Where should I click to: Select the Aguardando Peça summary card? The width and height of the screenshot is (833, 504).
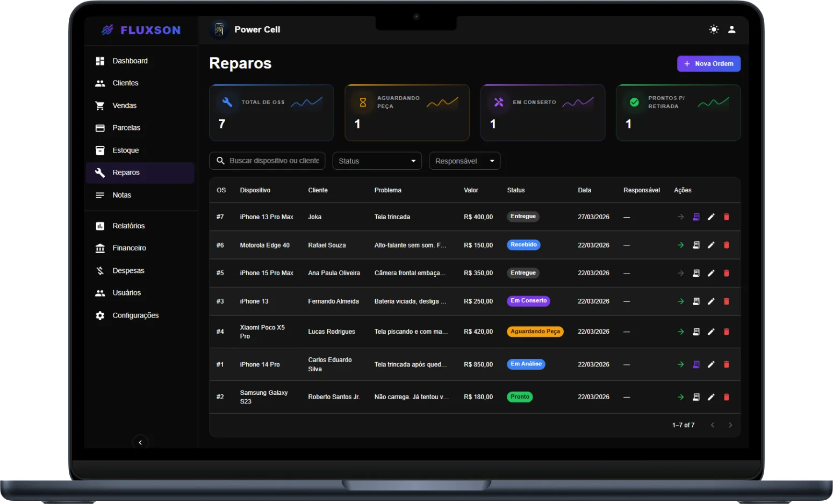click(x=407, y=112)
